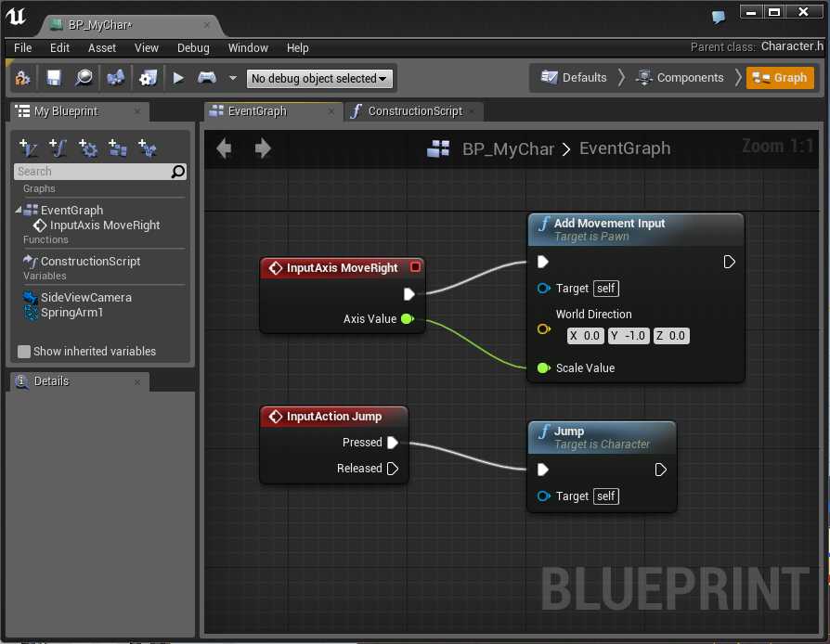Click the add Variable icon
The height and width of the screenshot is (644, 830).
(28, 148)
